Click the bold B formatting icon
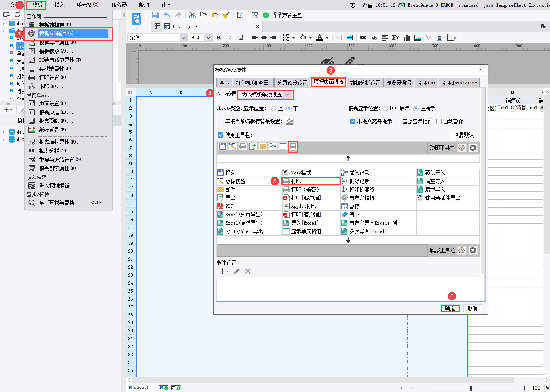Screen dimensions: 550x392 click(x=219, y=38)
